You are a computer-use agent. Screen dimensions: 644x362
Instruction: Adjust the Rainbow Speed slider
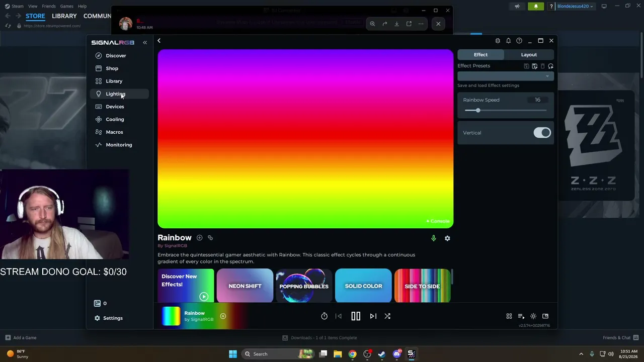point(505,111)
